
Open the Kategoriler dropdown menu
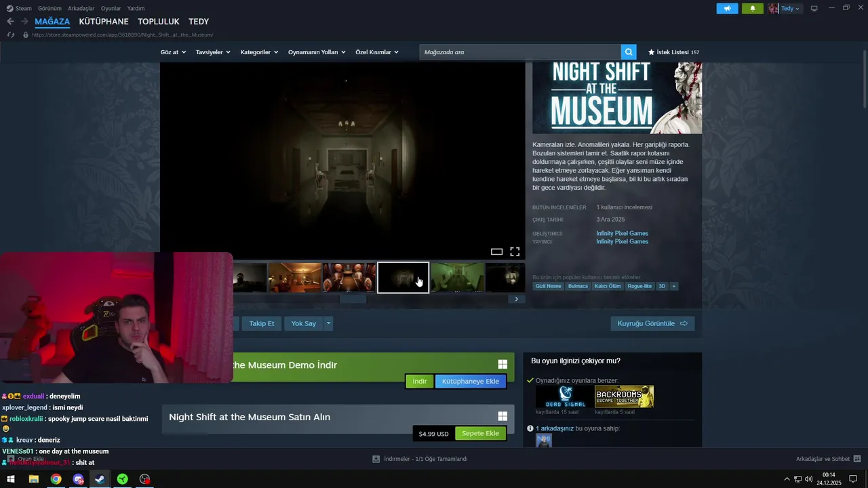pos(259,52)
